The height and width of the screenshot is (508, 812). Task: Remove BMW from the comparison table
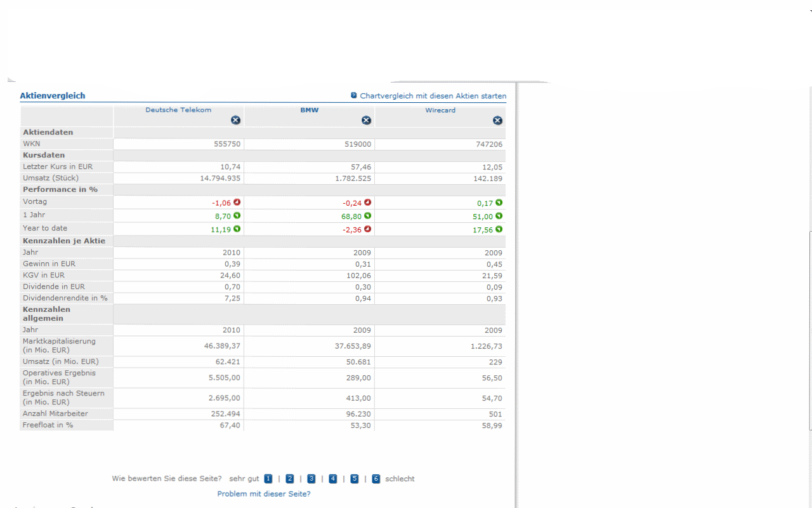tap(366, 120)
